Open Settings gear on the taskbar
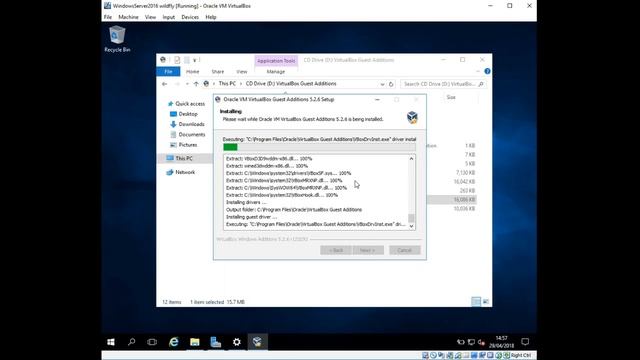The image size is (640, 360). point(237,342)
